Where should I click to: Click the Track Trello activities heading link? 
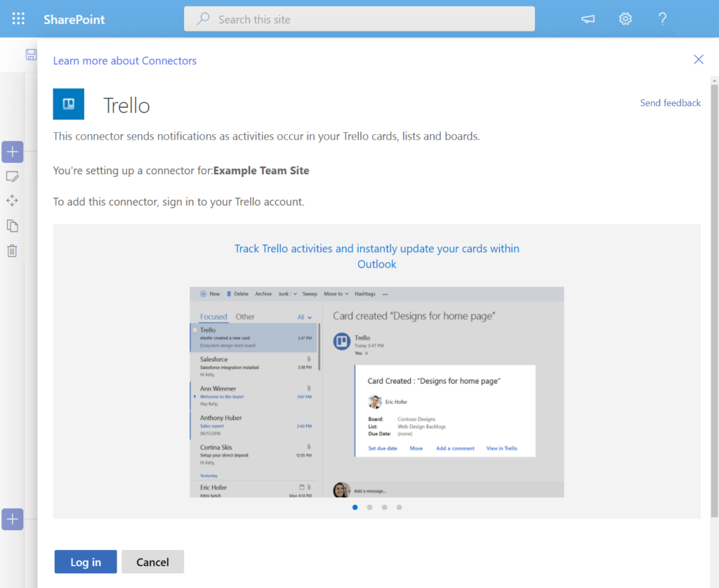[377, 256]
